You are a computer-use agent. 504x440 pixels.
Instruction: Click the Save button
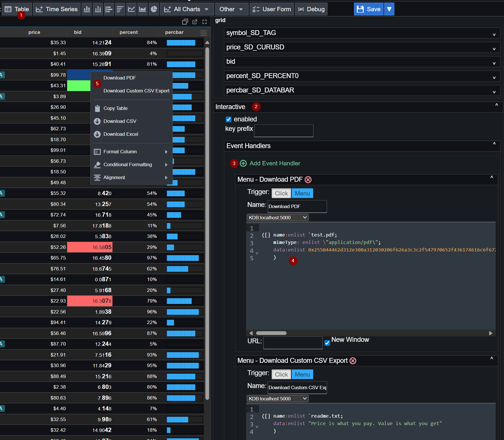pyautogui.click(x=369, y=9)
